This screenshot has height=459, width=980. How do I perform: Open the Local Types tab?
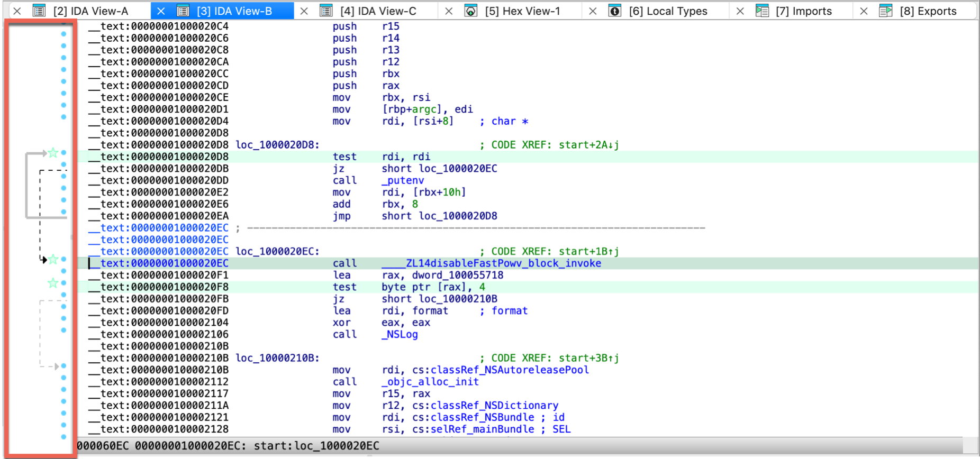pos(668,11)
